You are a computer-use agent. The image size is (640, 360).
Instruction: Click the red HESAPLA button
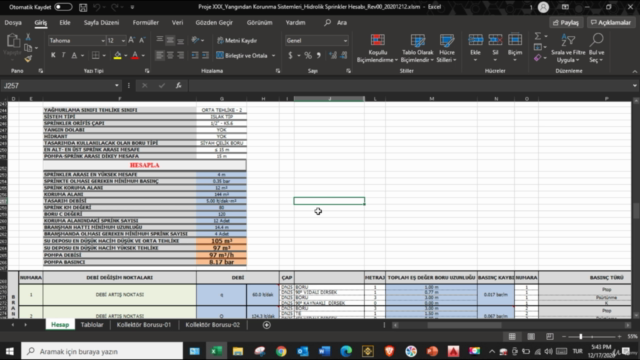pyautogui.click(x=144, y=165)
